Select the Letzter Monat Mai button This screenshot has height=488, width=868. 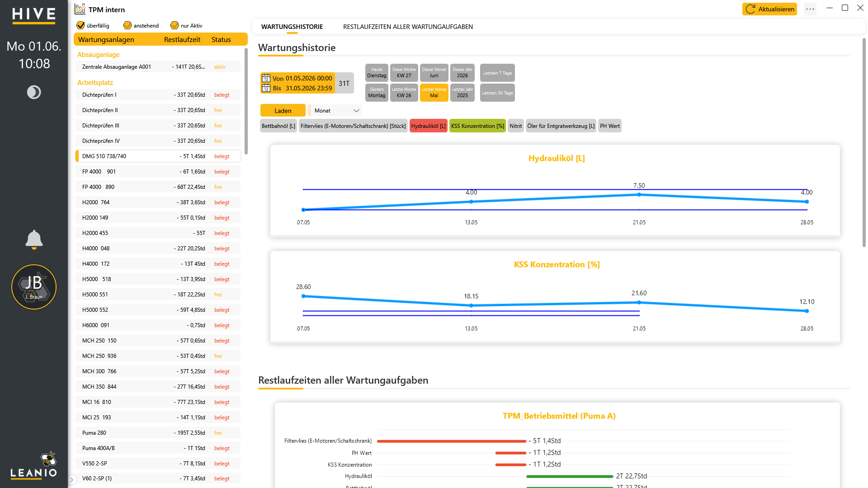pyautogui.click(x=434, y=93)
